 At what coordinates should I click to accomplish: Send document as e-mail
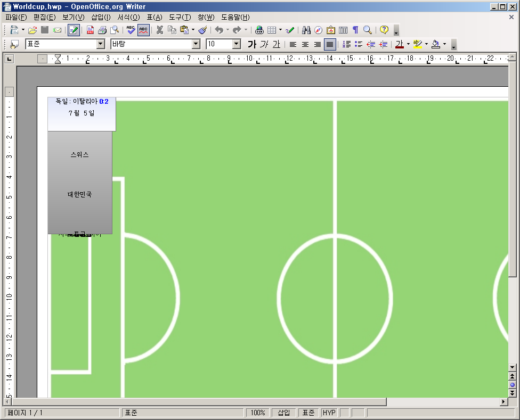coord(58,30)
